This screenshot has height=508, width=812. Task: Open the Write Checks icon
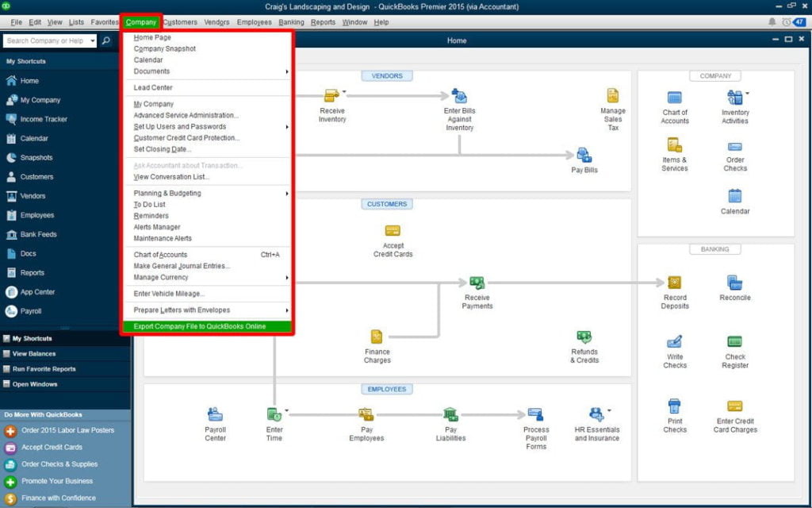tap(674, 342)
